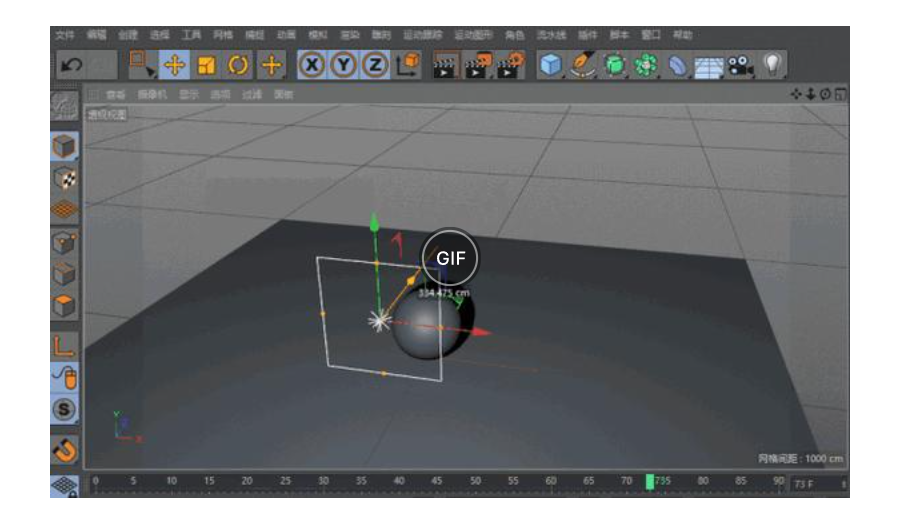
Task: Open Render Settings gear clapperboard
Action: [x=509, y=66]
